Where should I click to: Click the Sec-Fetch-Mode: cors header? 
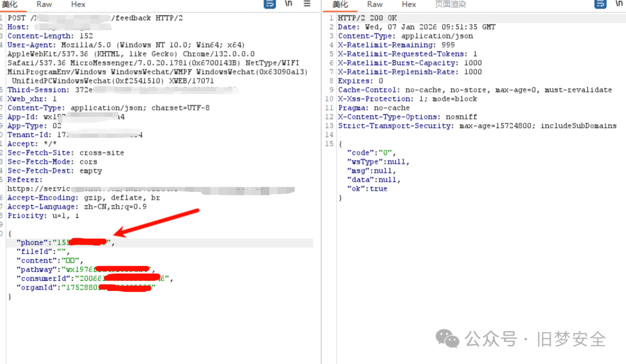(x=52, y=162)
